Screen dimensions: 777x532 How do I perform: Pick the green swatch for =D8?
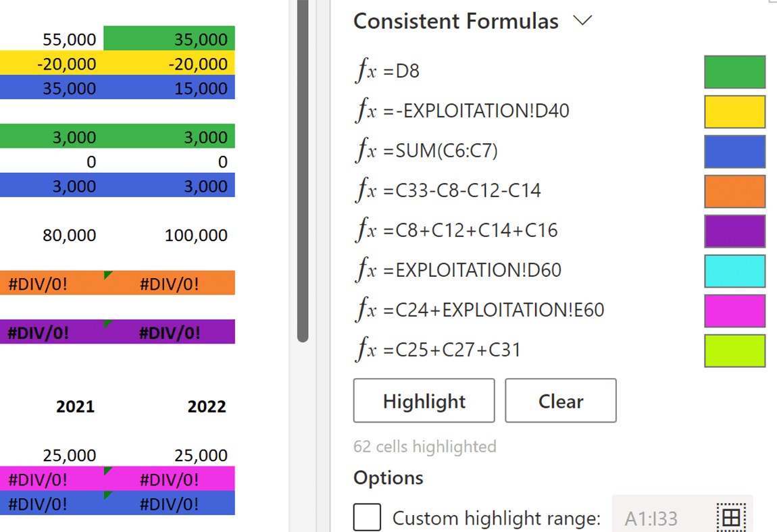(734, 72)
